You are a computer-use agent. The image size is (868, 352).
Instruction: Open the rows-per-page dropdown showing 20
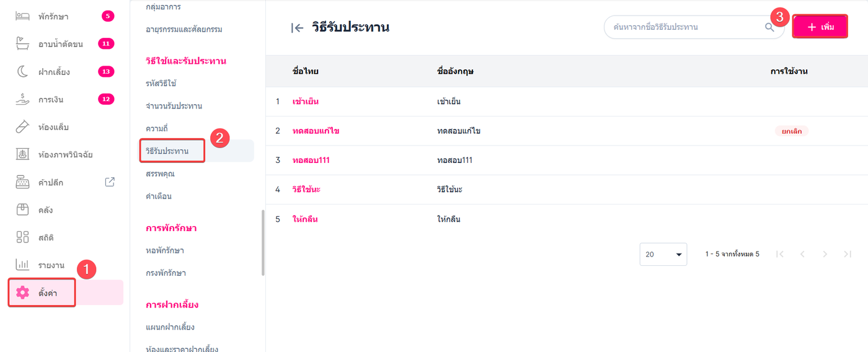pyautogui.click(x=663, y=254)
